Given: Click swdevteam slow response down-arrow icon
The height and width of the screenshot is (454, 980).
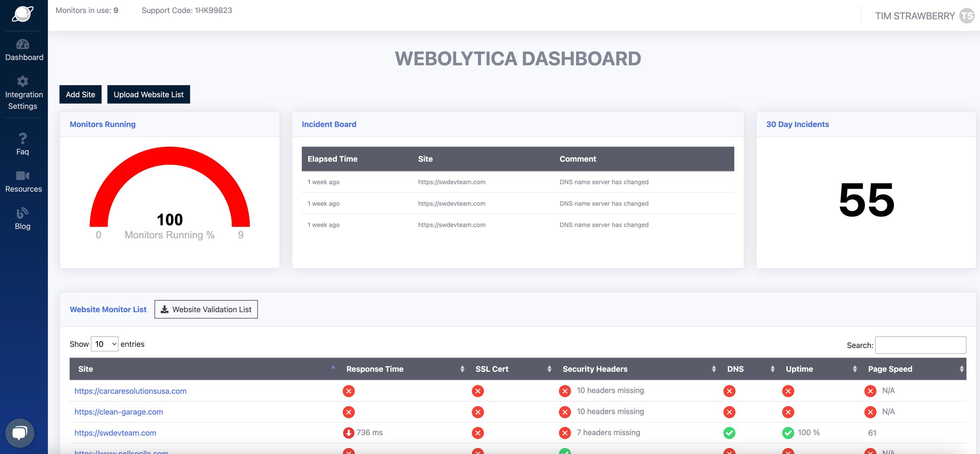Looking at the screenshot, I should pos(349,433).
